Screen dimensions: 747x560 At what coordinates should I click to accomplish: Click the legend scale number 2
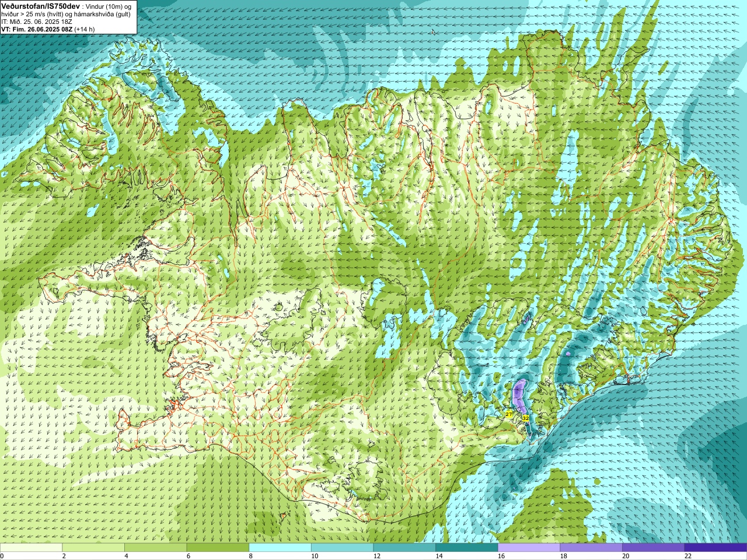pyautogui.click(x=64, y=556)
